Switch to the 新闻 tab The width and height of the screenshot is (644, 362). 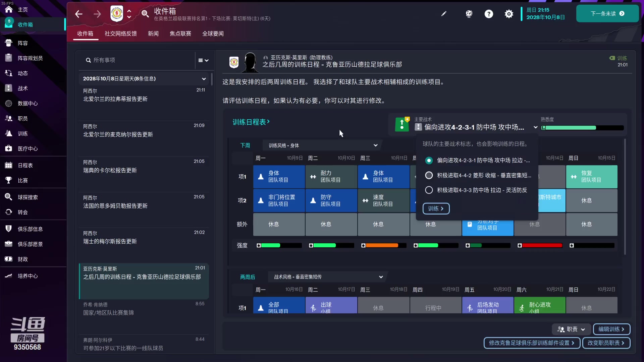[153, 34]
